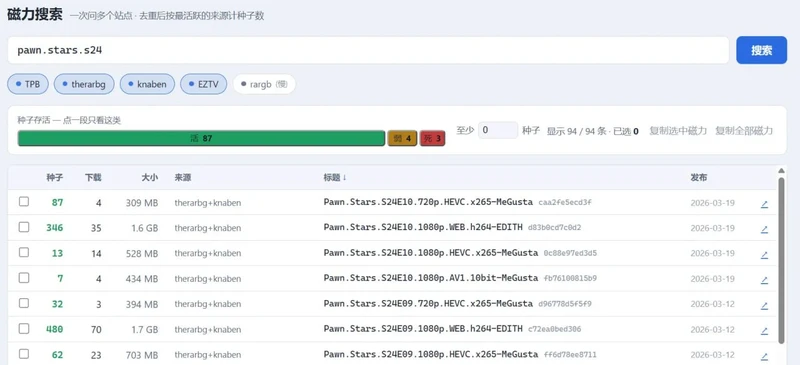Click hash caa2fe5ecd3f

pyautogui.click(x=565, y=203)
